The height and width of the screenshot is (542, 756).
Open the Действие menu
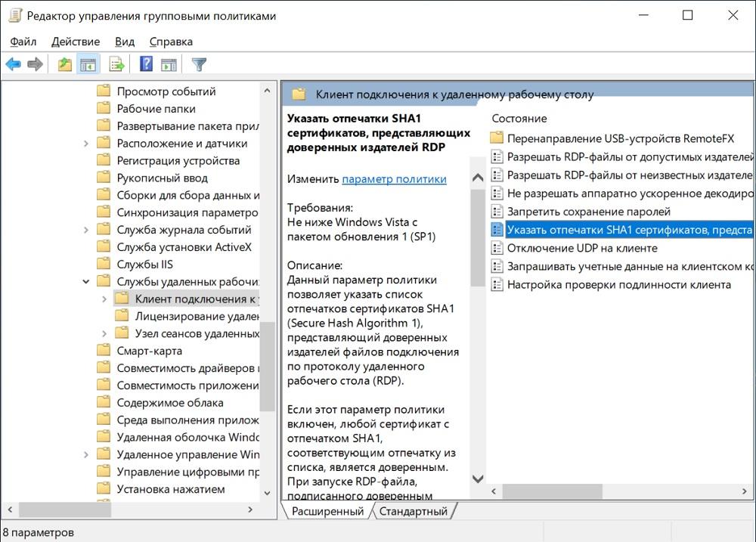[76, 42]
